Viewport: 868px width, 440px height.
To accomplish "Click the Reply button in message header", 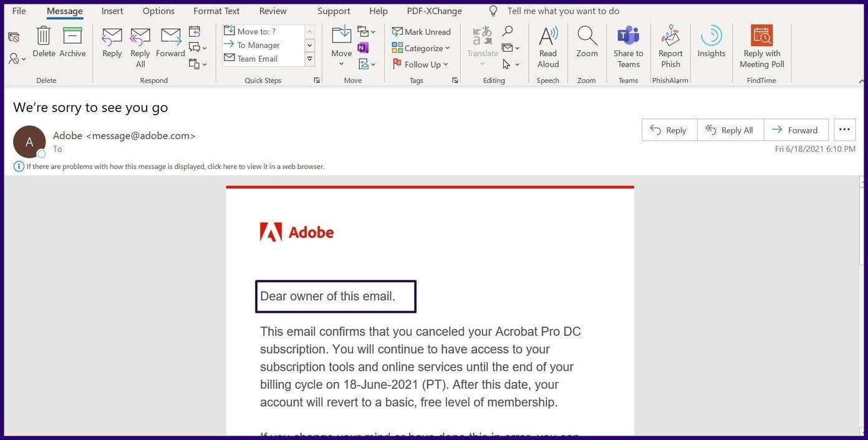I will click(x=669, y=130).
